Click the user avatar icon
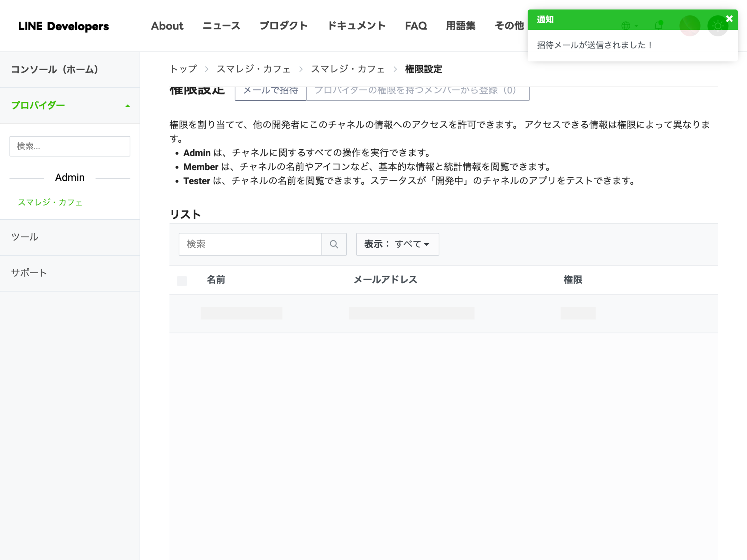Image resolution: width=747 pixels, height=560 pixels. click(690, 26)
